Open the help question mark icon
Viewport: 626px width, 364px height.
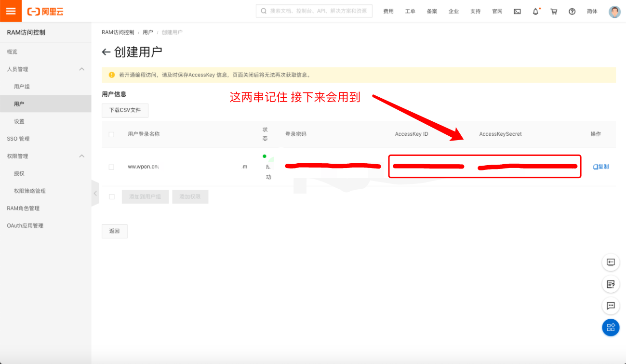coord(572,12)
